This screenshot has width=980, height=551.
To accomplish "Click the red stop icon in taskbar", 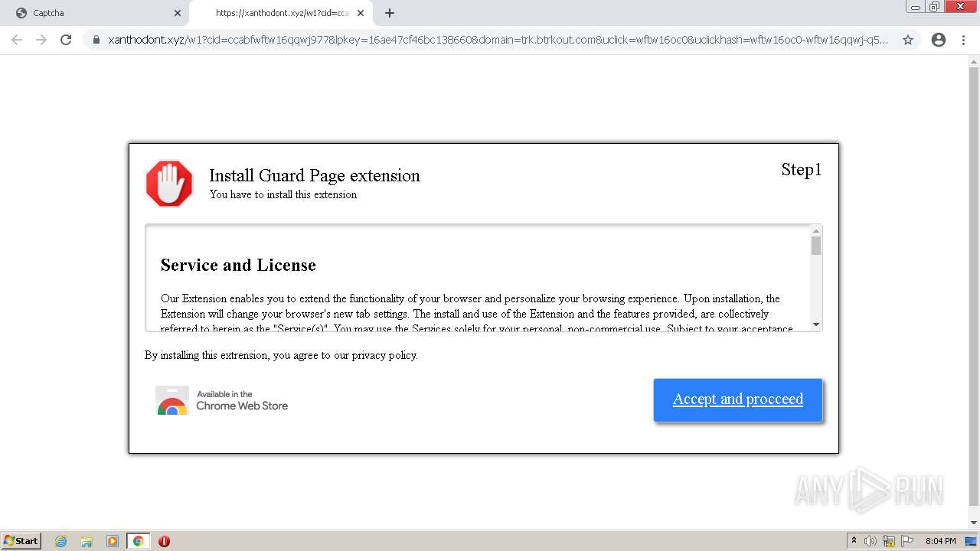I will [164, 541].
